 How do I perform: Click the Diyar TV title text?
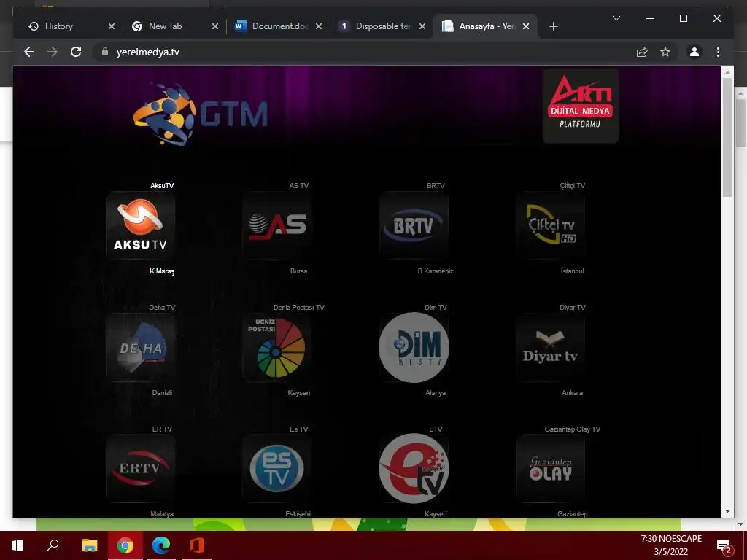[x=572, y=308]
